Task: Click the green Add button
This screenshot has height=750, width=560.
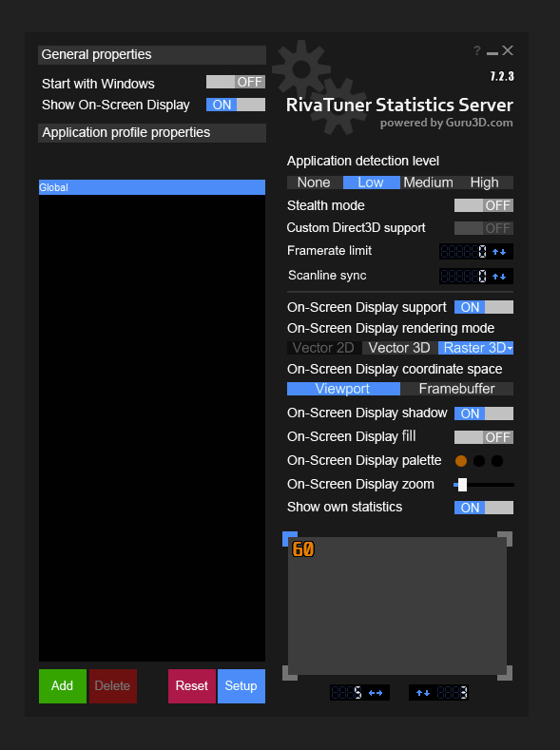Action: (x=63, y=686)
